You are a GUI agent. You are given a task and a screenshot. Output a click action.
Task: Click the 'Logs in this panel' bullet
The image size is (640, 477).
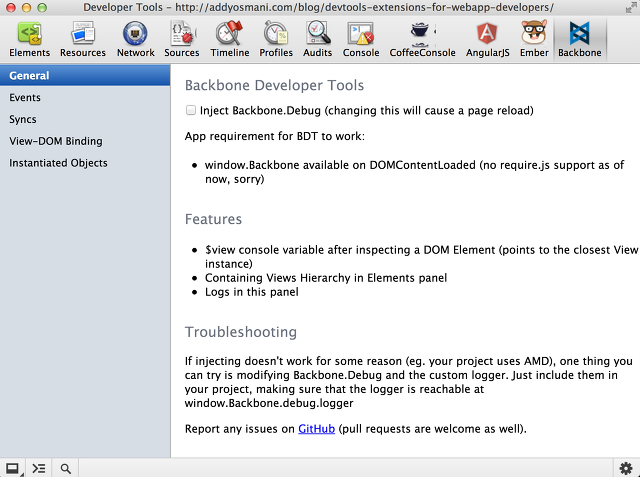pos(251,292)
